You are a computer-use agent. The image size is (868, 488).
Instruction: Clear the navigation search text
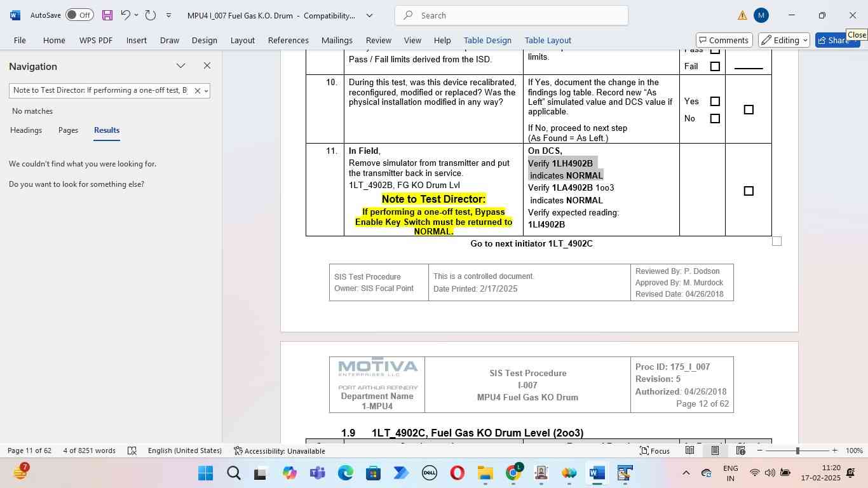(x=197, y=91)
